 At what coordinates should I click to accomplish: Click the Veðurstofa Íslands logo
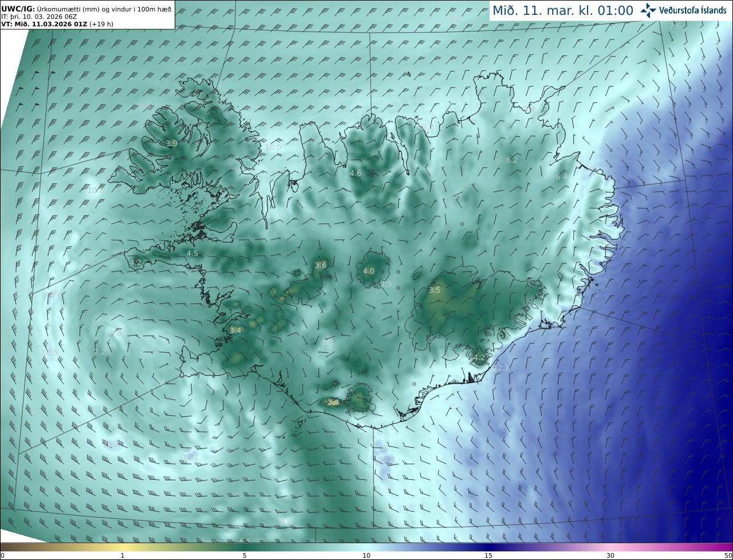click(683, 10)
